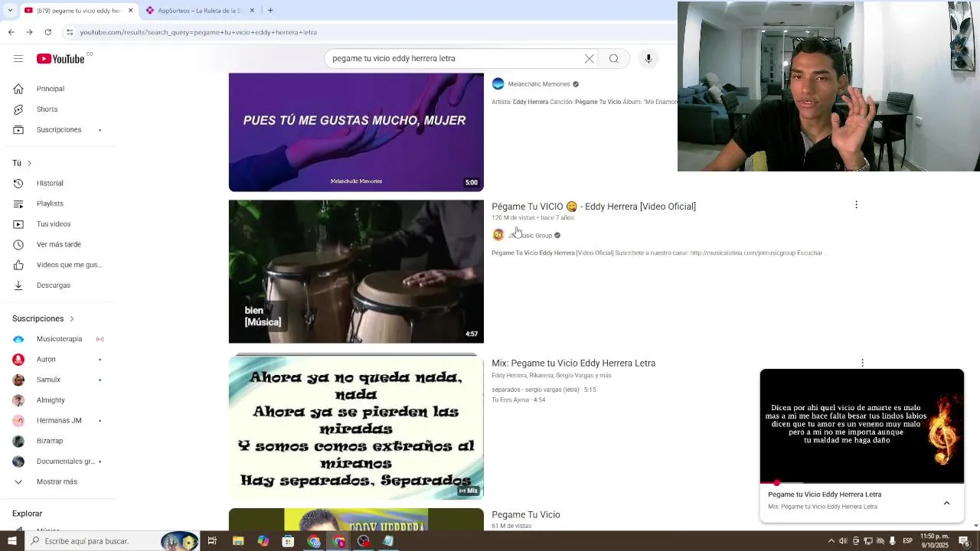This screenshot has height=551, width=980.
Task: Open the Mix: Pegame tu Vicio Eddy Herrera Letra title
Action: (573, 364)
